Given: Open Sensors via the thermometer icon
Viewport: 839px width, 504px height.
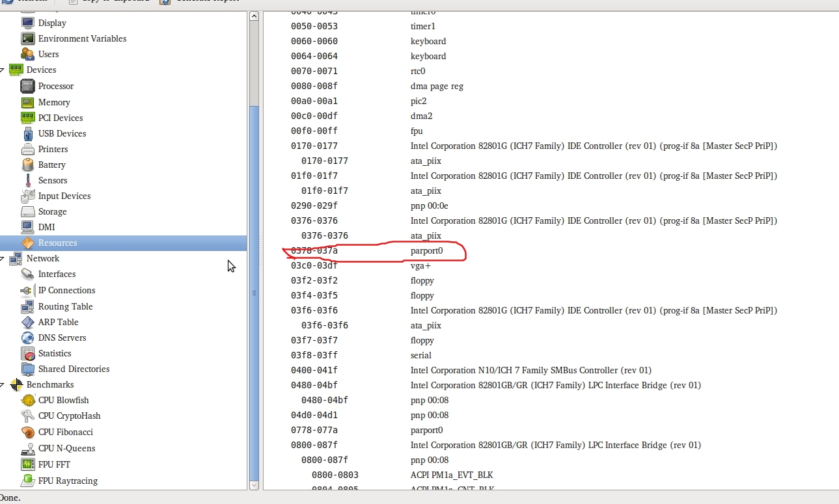Looking at the screenshot, I should pyautogui.click(x=27, y=180).
